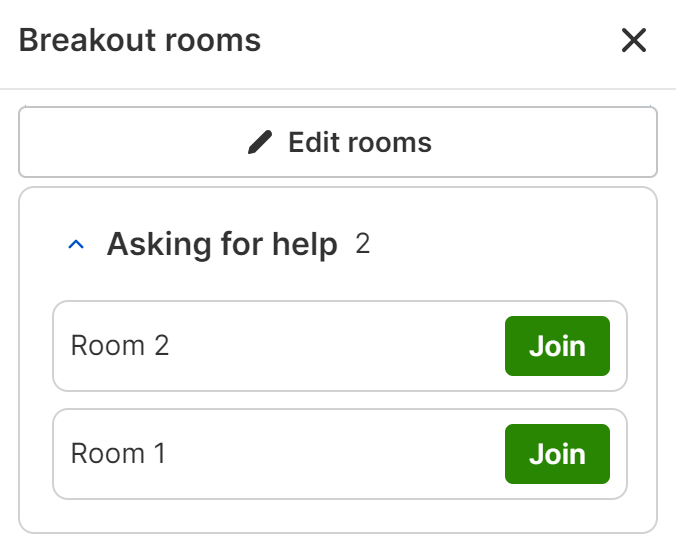The width and height of the screenshot is (676, 540).
Task: Click the blue chevron arrow icon
Action: pyautogui.click(x=76, y=244)
